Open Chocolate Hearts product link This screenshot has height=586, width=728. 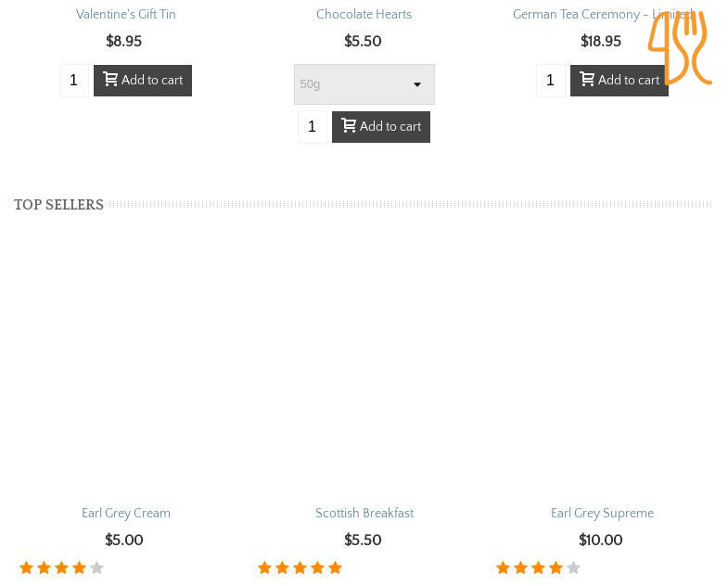point(364,15)
